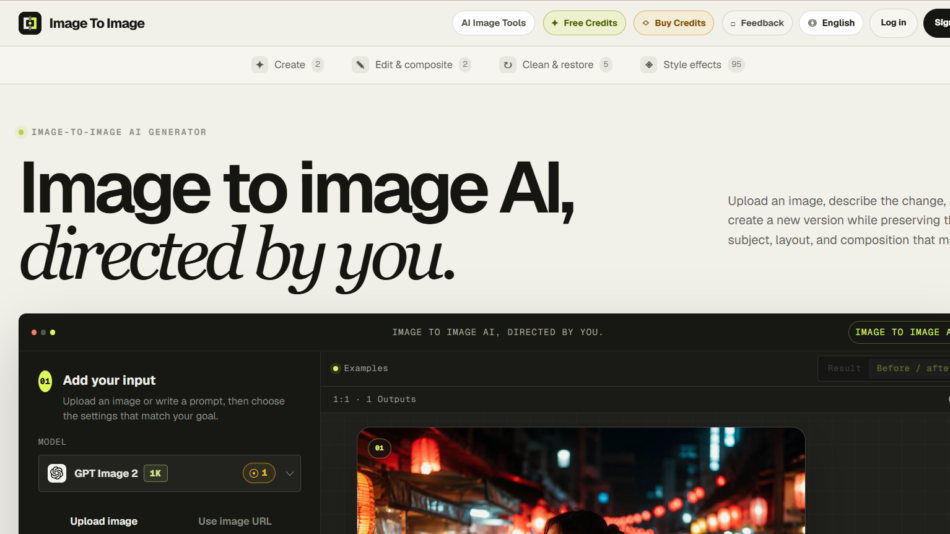Click the 01 step badge by Add your input
This screenshot has height=534, width=950.
45,381
